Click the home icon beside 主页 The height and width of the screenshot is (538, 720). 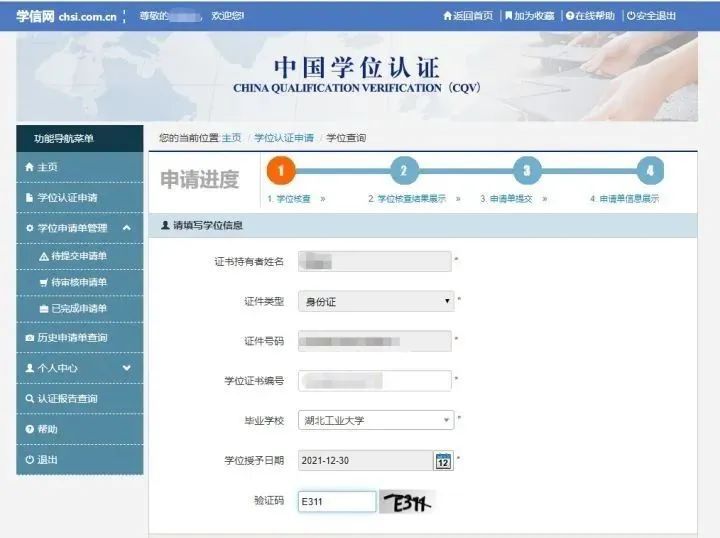(29, 167)
